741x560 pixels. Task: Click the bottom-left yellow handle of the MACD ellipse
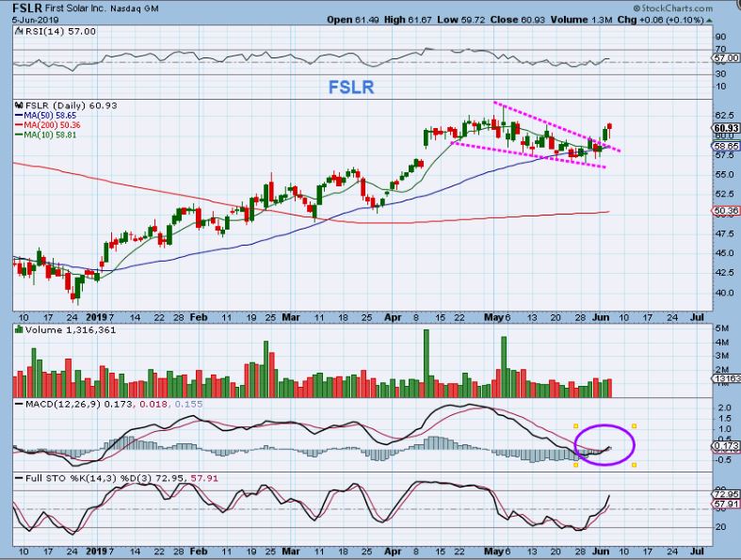[x=575, y=465]
